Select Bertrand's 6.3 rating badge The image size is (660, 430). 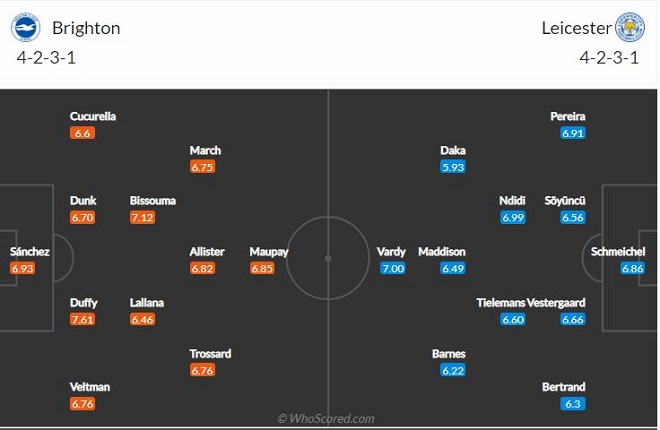573,404
